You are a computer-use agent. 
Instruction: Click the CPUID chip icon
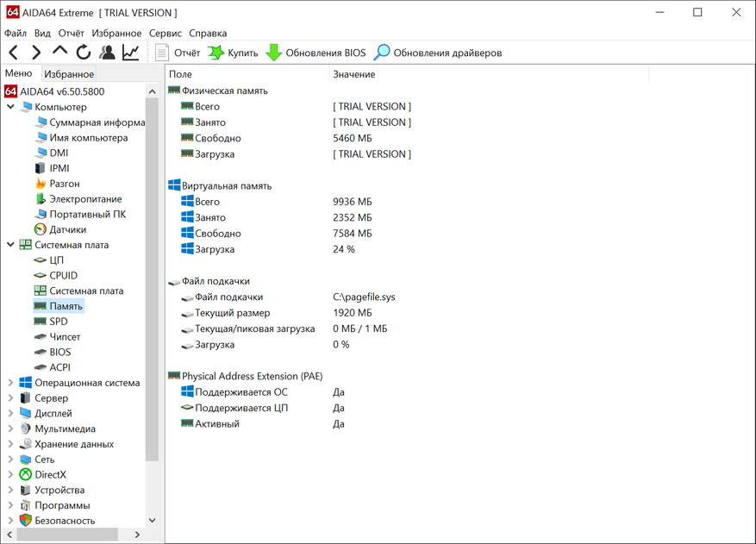[x=40, y=275]
